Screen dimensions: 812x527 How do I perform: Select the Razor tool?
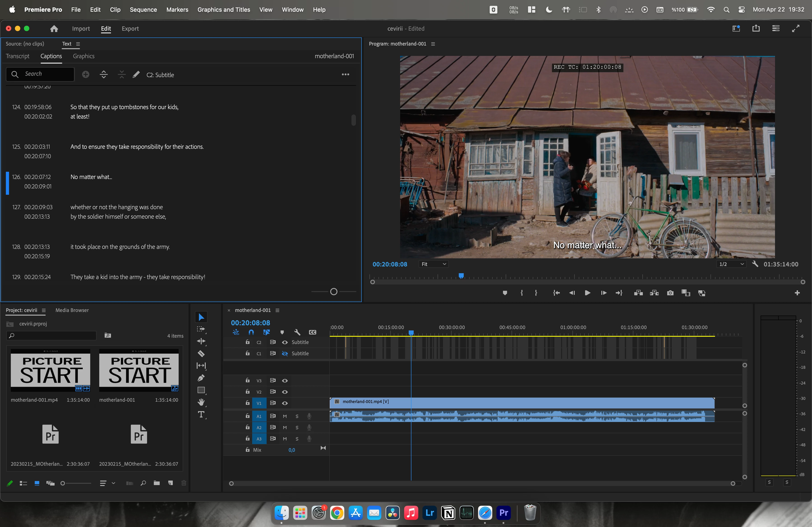(x=201, y=353)
